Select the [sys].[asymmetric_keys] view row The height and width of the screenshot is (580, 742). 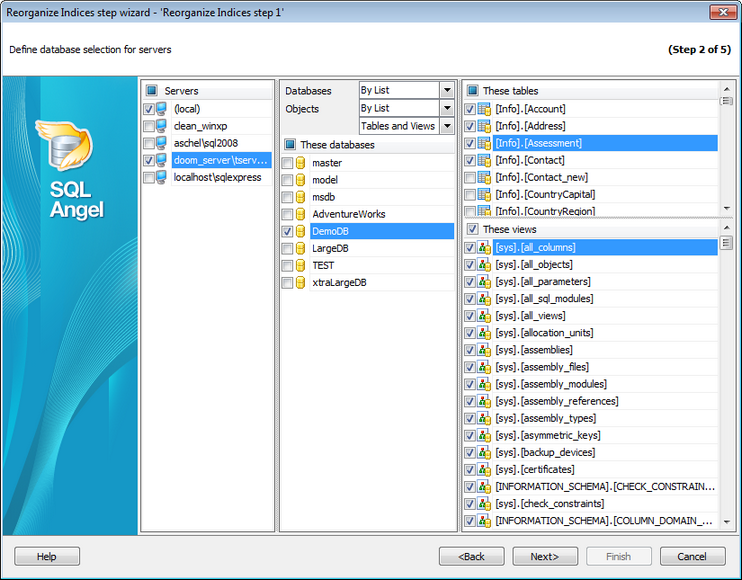pyautogui.click(x=605, y=435)
